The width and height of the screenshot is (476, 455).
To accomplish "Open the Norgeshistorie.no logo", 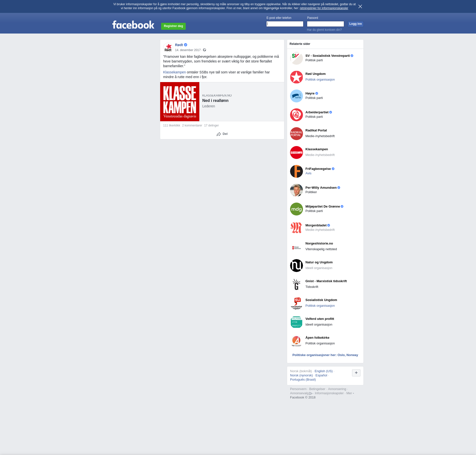I will coord(297,247).
